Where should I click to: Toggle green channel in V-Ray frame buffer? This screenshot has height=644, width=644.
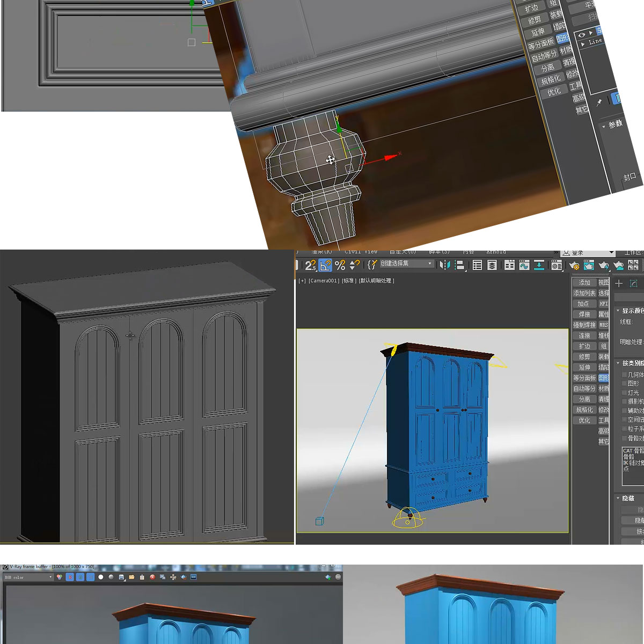click(80, 577)
